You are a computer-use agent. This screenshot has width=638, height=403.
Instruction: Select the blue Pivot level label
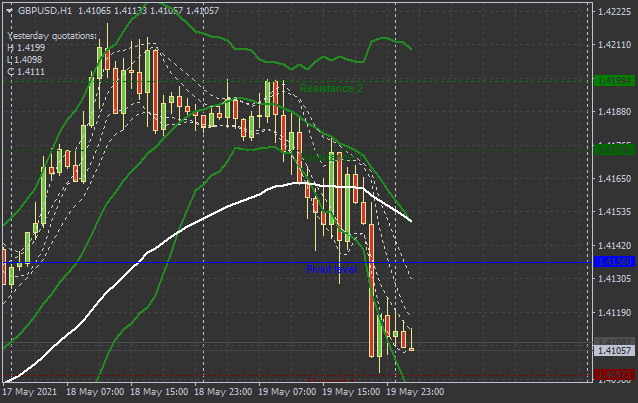point(330,270)
